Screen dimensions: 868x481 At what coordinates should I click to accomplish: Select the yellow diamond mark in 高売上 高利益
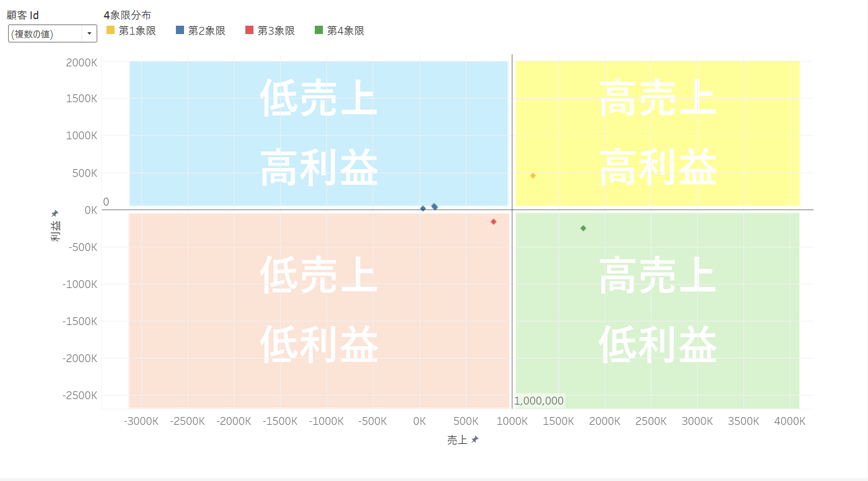(533, 176)
